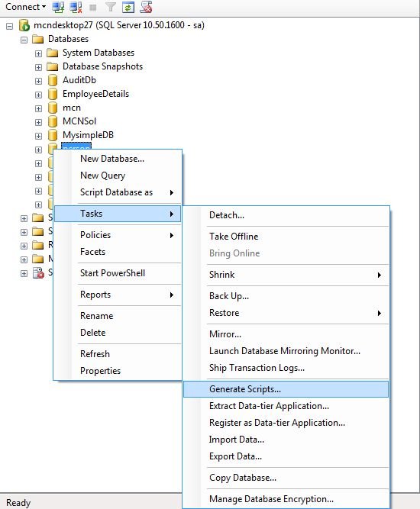Click the Disconnect toolbar icon
This screenshot has height=509, width=420.
point(76,7)
